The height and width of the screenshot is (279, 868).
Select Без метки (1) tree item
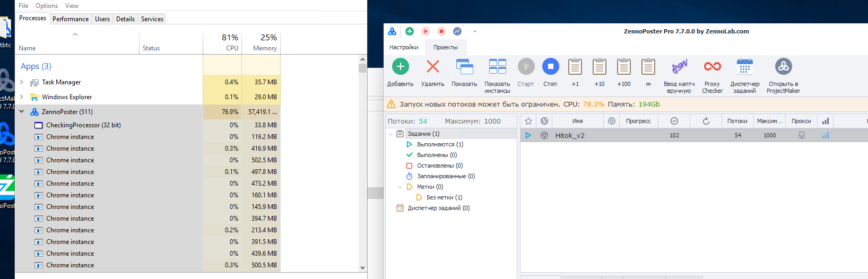click(x=444, y=197)
